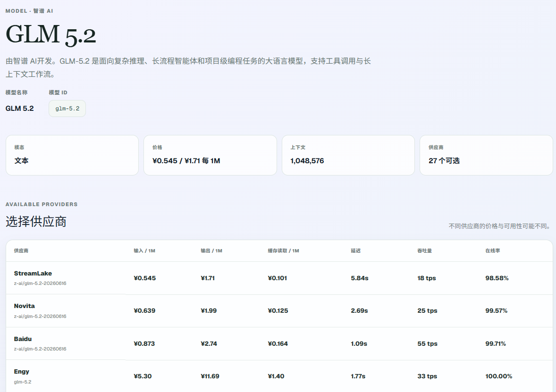This screenshot has width=556, height=392.
Task: Click the 供应商 column header in the table
Action: [x=21, y=250]
